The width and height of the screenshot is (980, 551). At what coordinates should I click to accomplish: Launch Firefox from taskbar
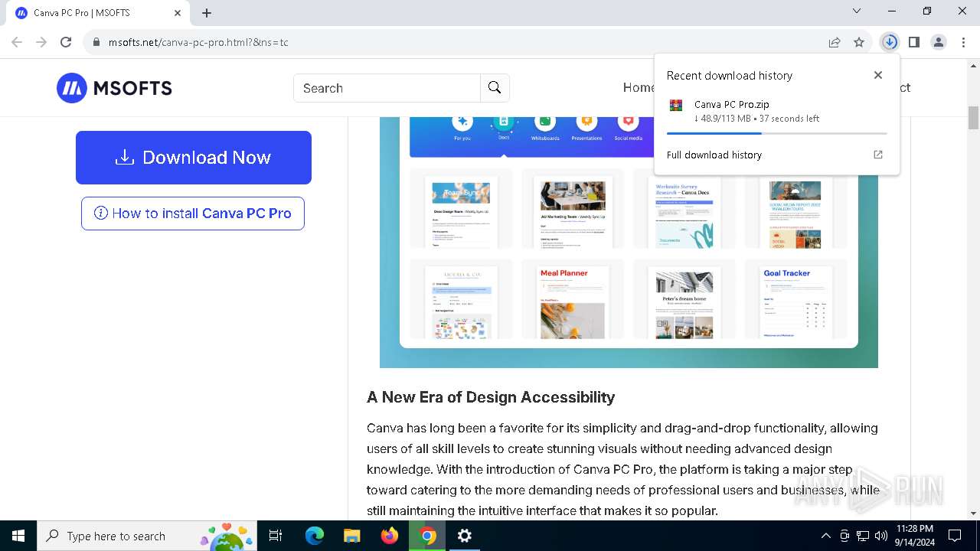390,536
